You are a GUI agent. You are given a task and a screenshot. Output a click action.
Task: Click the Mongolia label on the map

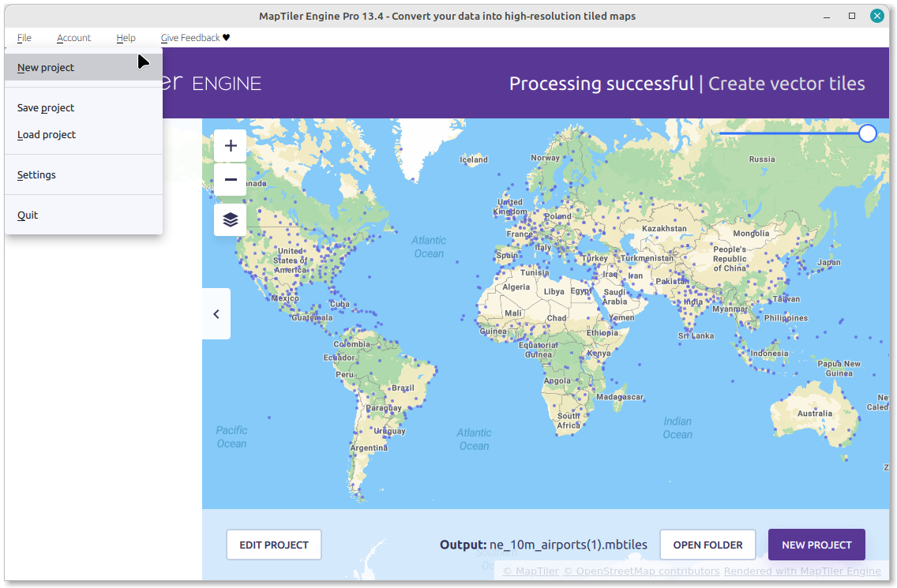tap(751, 234)
